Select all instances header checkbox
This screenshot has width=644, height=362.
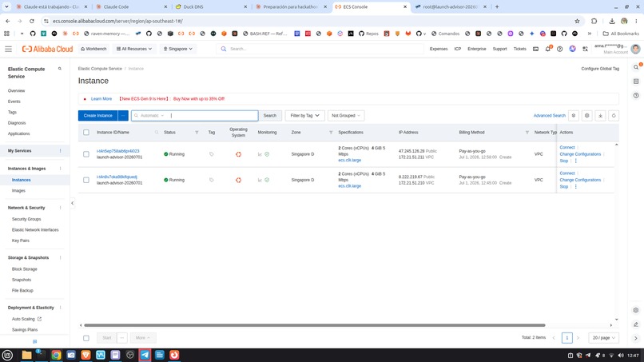(x=86, y=133)
